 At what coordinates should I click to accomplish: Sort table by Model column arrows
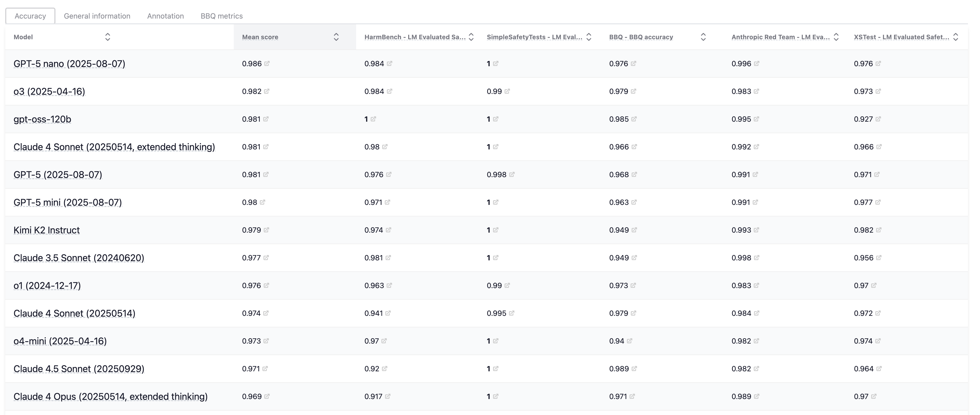108,37
